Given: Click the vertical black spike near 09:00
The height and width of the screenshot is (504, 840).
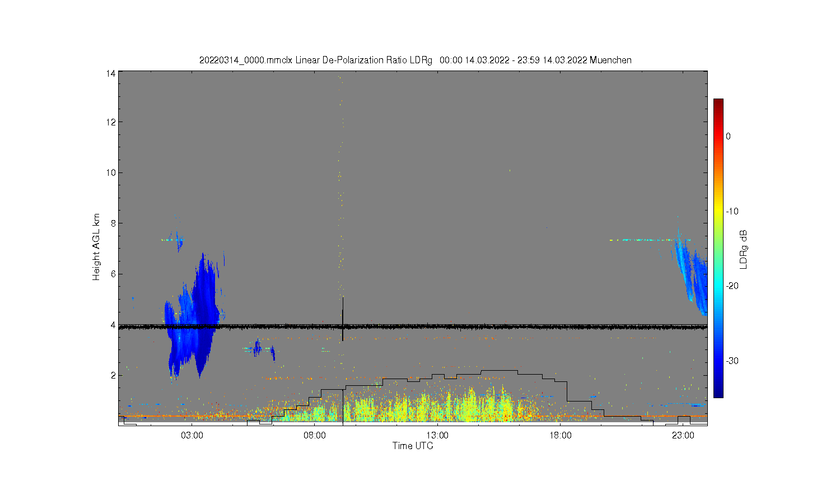Looking at the screenshot, I should coord(343,318).
